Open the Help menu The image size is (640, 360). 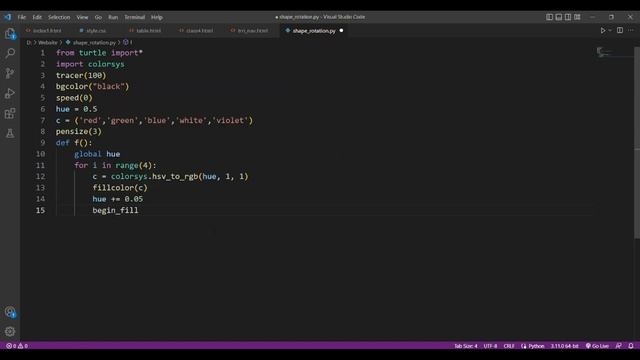click(157, 17)
